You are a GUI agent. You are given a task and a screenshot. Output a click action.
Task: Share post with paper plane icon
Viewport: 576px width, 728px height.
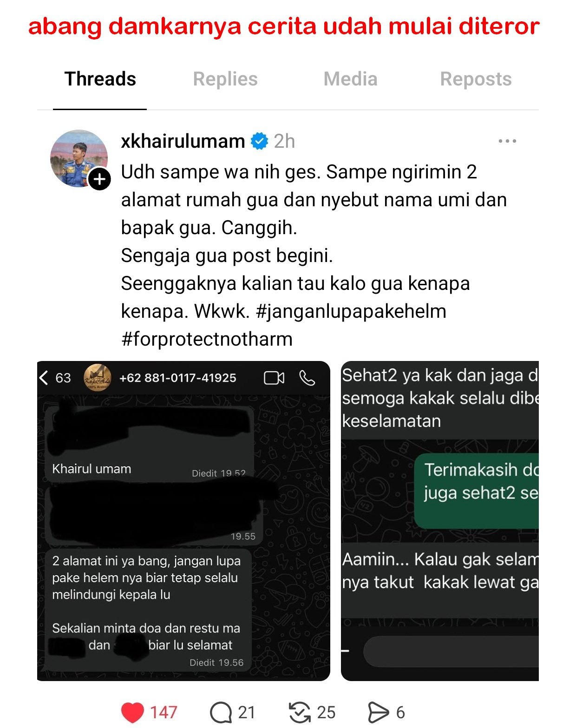point(379,712)
